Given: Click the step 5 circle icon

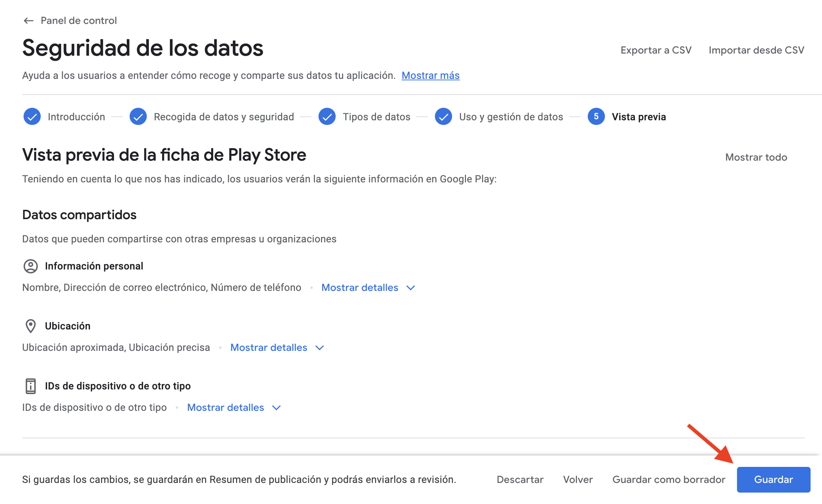Looking at the screenshot, I should (x=596, y=116).
